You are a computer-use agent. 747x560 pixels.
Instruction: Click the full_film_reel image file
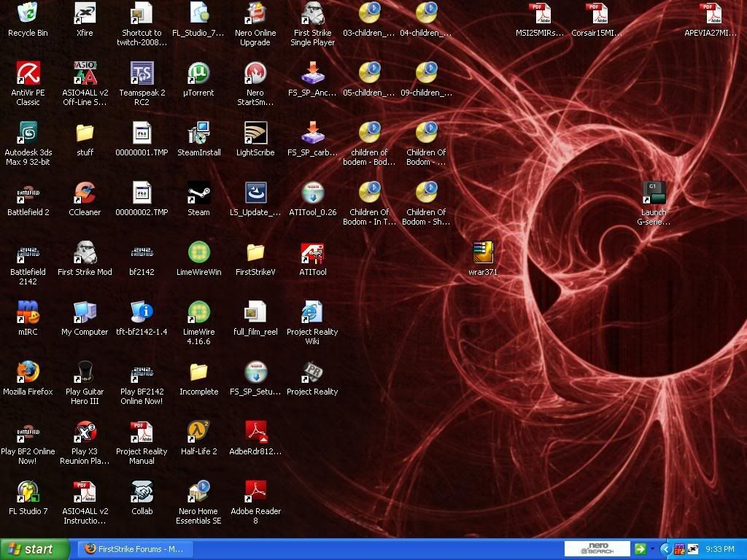click(x=255, y=312)
